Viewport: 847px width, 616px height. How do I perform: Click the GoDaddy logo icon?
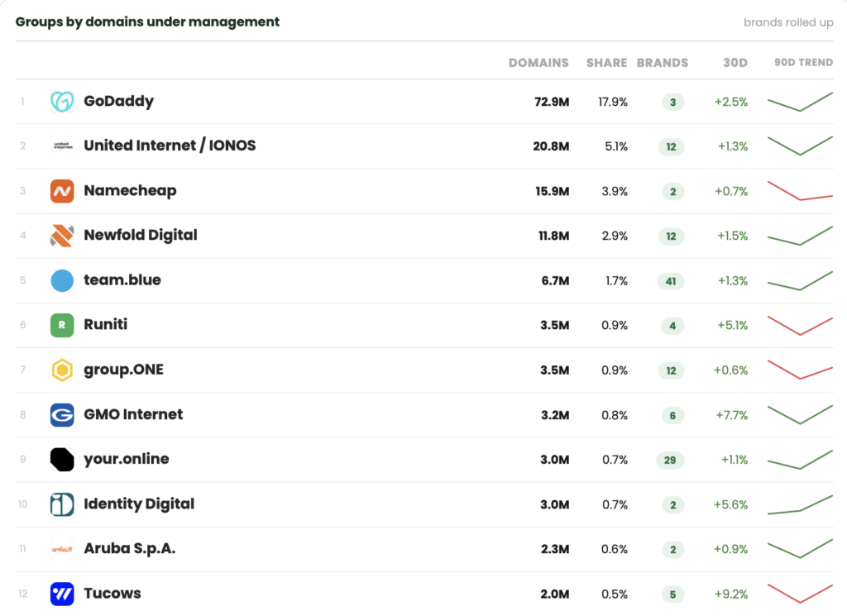[x=62, y=102]
